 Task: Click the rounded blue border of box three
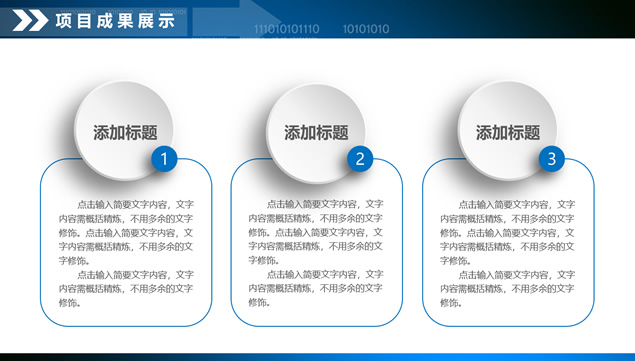594,243
